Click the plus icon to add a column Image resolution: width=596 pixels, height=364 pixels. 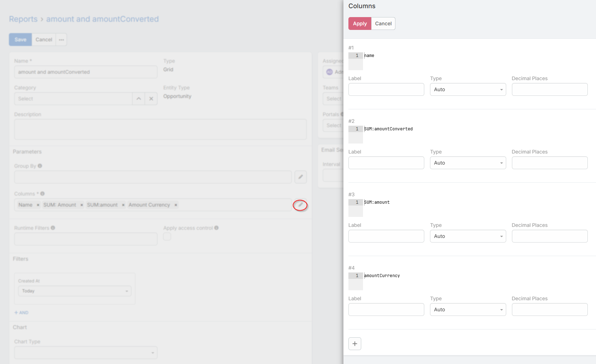(354, 344)
